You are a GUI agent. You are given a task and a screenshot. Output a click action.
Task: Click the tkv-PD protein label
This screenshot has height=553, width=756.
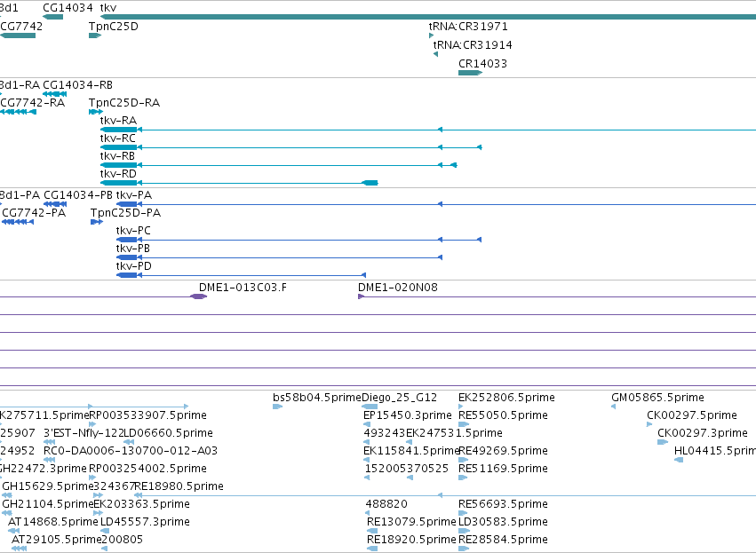coord(134,266)
